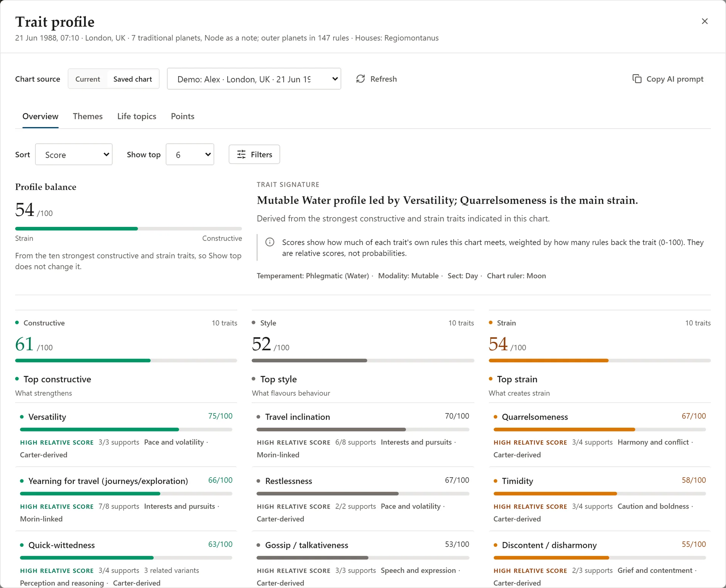The height and width of the screenshot is (588, 726).
Task: Click the 67/100 Quarrelsomeness score
Action: (x=693, y=416)
